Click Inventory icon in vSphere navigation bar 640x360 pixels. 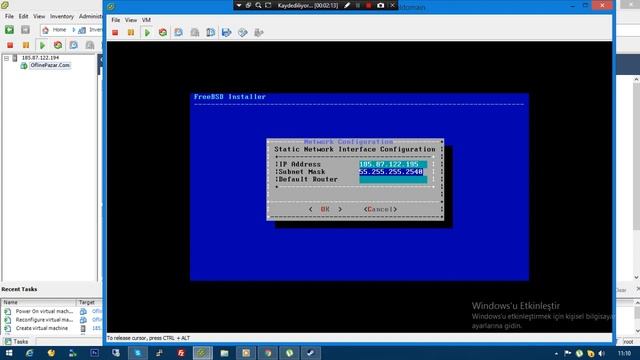coord(82,30)
